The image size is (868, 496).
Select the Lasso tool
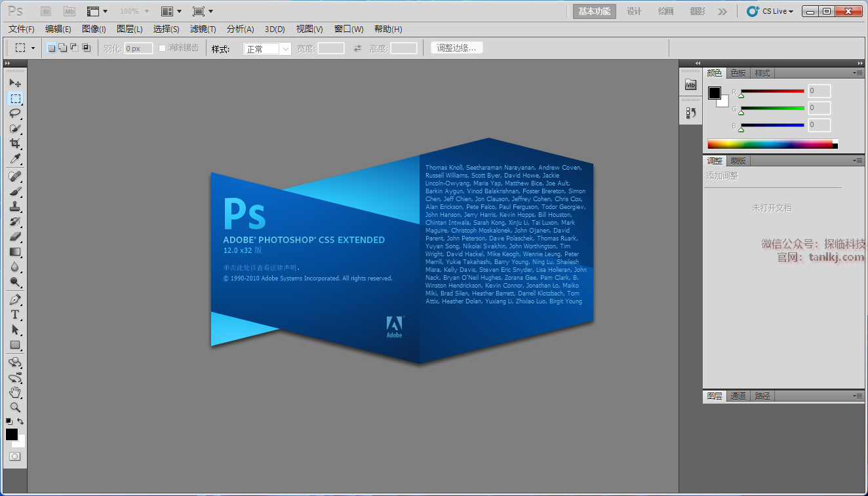pos(15,113)
